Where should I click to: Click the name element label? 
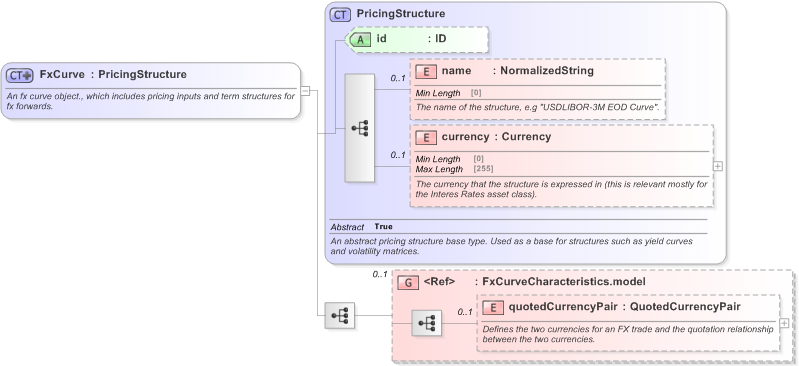pyautogui.click(x=456, y=71)
